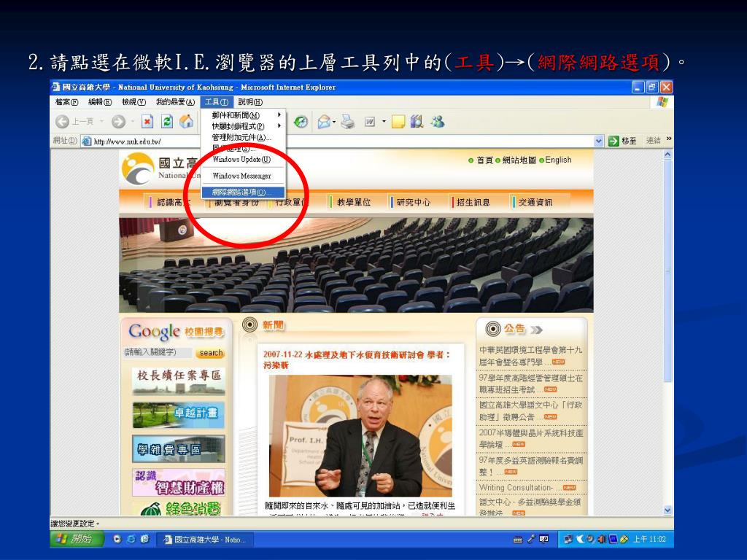Screen dimensions: 747x560
Task: Open the 檢視(V) menu
Action: (134, 102)
